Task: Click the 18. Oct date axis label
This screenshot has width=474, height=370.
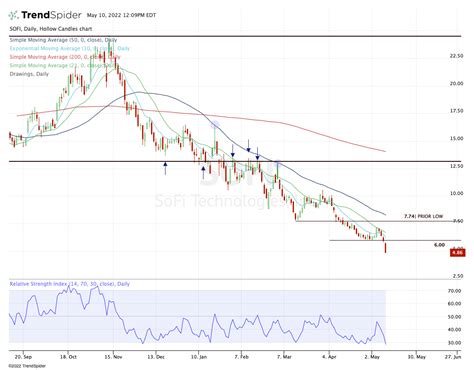Action: (x=68, y=357)
